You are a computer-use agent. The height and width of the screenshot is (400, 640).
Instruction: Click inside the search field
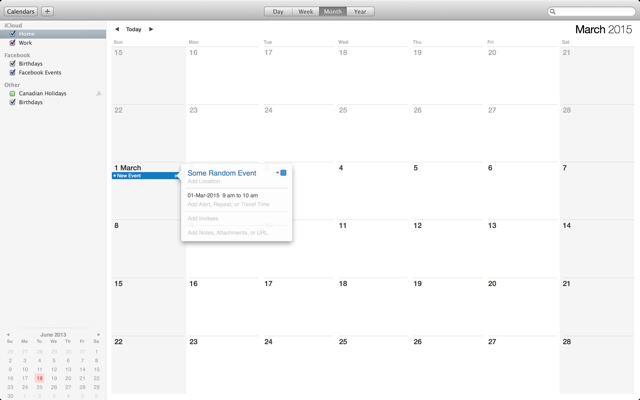(591, 11)
